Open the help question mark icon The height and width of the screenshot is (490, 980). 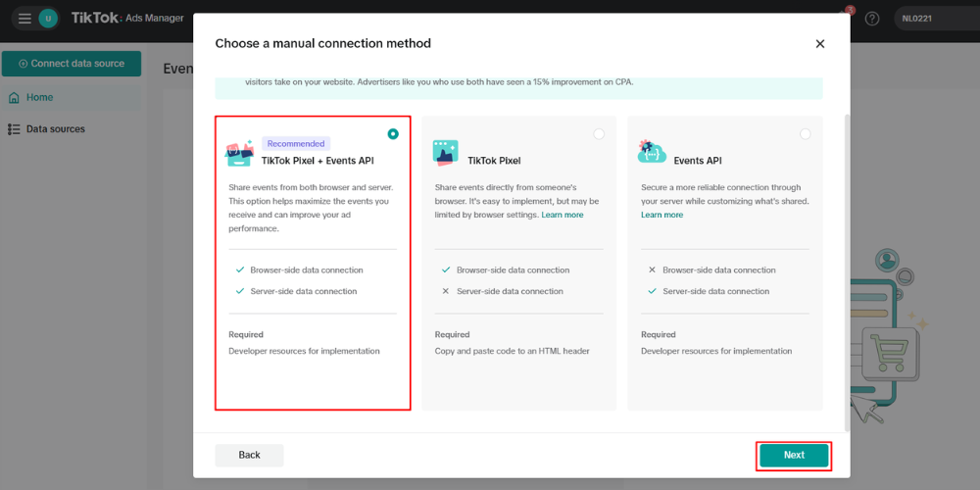pos(872,19)
